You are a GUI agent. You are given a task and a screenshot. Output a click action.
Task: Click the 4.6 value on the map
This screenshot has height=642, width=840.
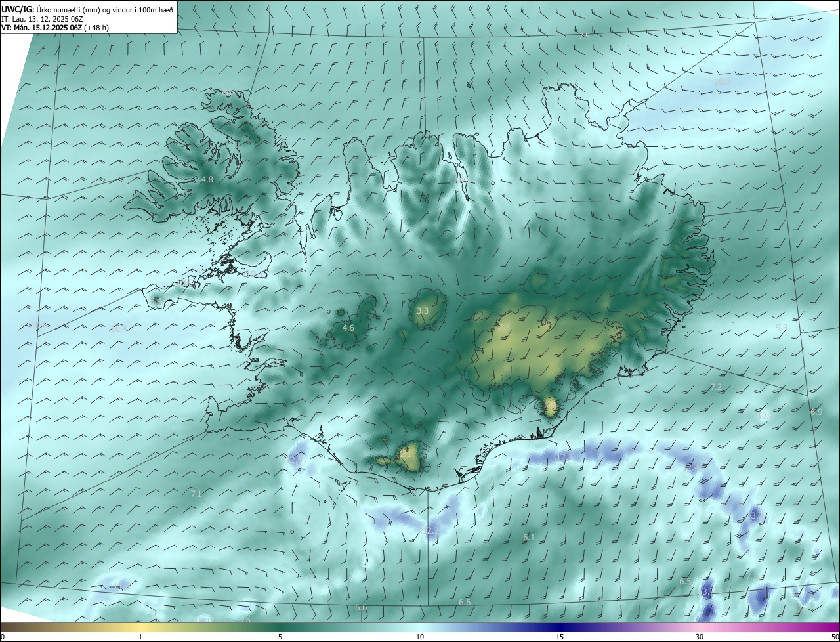(x=348, y=328)
